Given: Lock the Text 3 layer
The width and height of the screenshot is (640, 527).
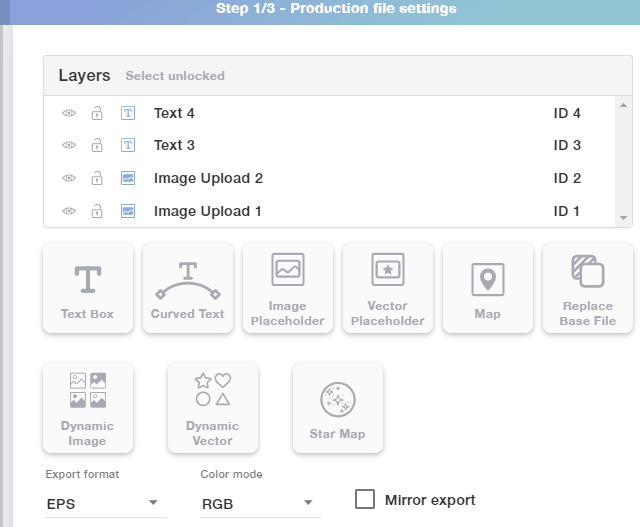Looking at the screenshot, I should [97, 145].
